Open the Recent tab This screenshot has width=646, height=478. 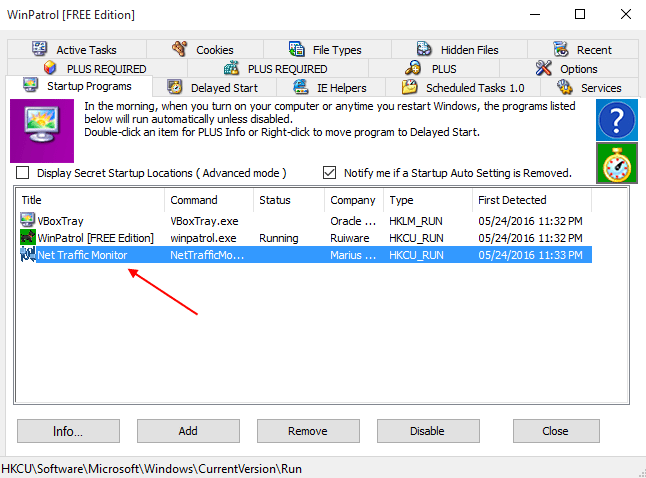[x=583, y=49]
